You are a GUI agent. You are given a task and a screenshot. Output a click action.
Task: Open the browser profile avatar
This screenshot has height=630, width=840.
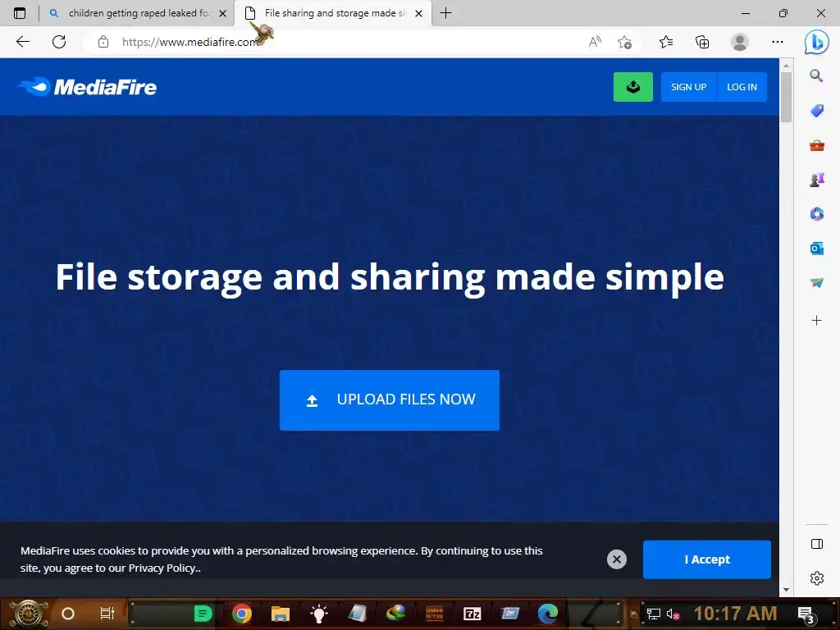pos(739,42)
